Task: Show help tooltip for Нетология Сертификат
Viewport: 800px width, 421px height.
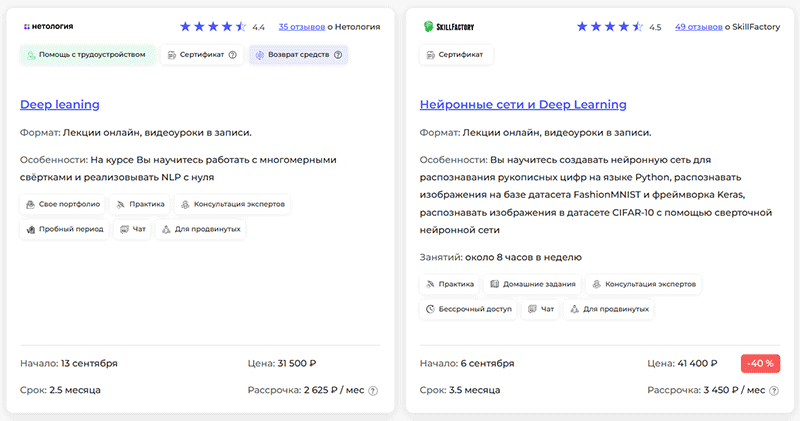Action: [x=233, y=55]
